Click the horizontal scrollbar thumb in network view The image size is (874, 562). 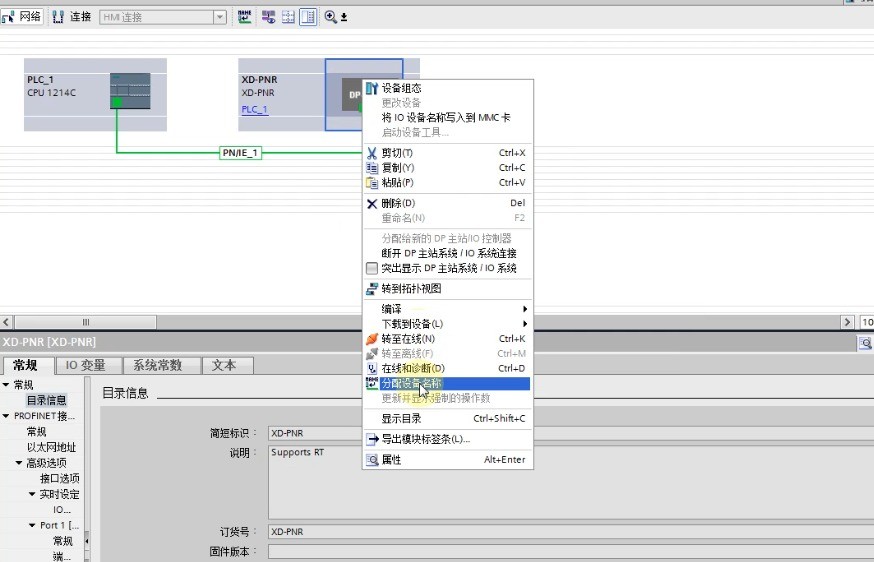pos(85,322)
